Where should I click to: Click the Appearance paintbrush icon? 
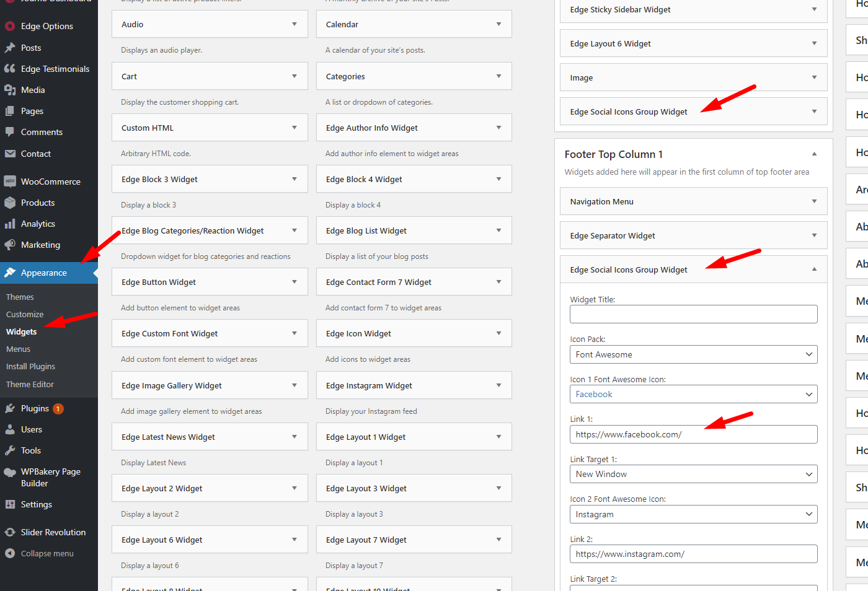[x=10, y=273]
